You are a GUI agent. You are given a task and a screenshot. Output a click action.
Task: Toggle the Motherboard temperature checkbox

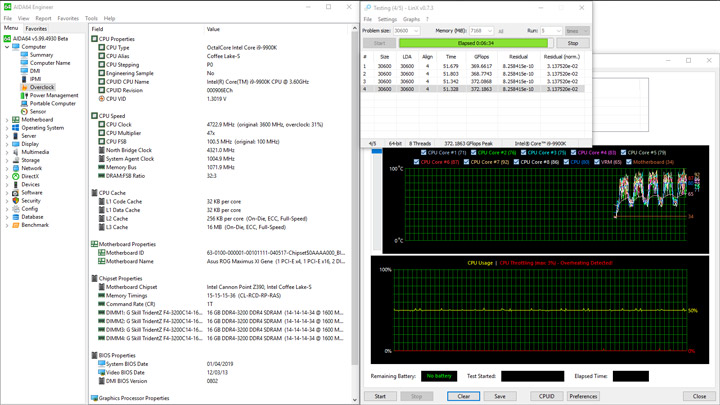(628, 161)
